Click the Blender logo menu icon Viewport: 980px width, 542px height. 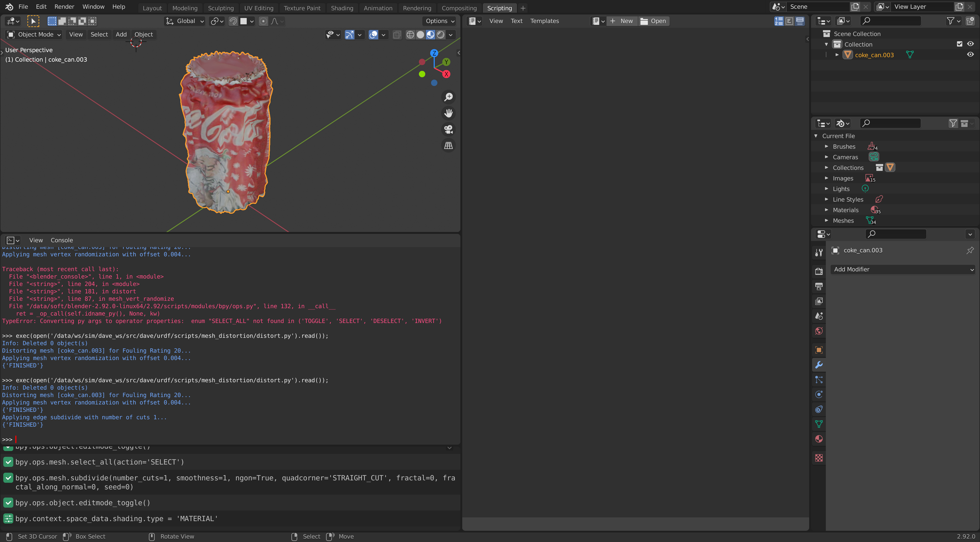click(x=9, y=7)
